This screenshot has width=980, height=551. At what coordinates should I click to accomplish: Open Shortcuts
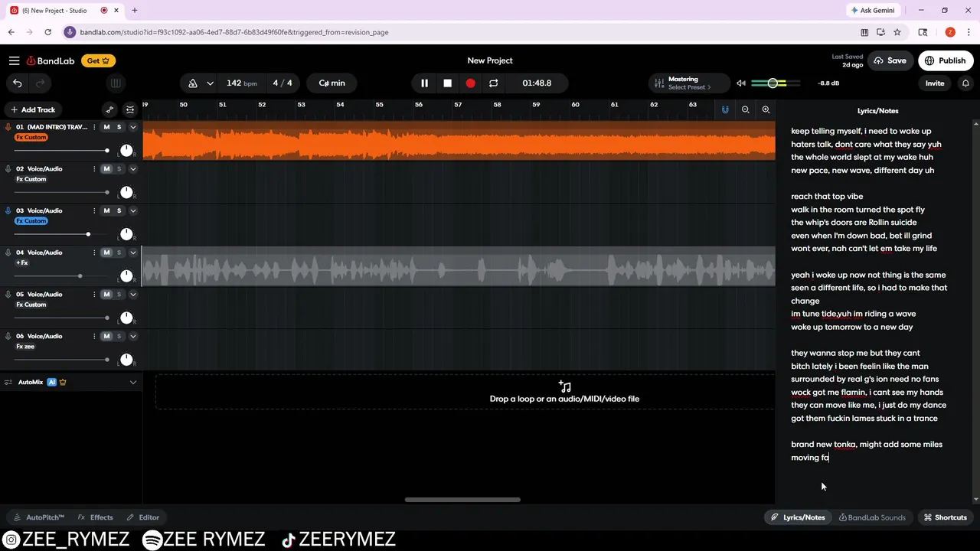click(x=946, y=517)
